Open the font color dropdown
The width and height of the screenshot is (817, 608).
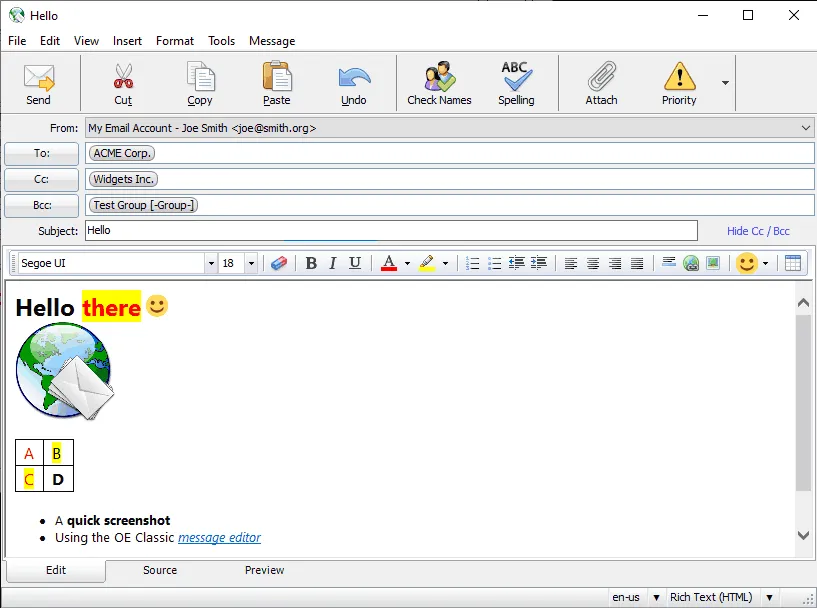pyautogui.click(x=407, y=263)
